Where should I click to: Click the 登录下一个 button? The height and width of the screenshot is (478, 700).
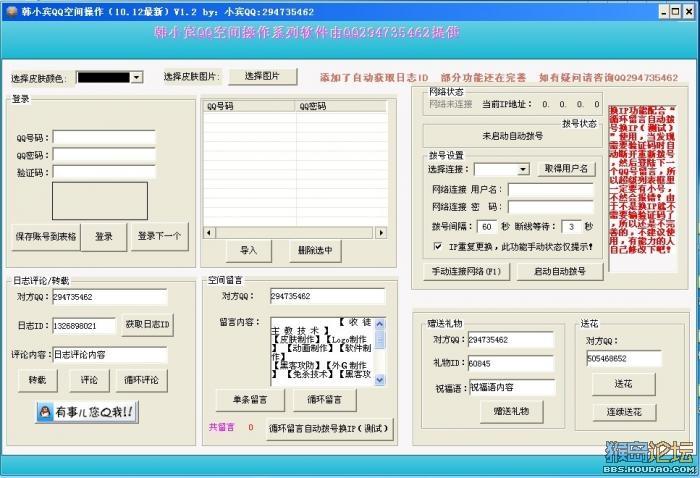[159, 236]
